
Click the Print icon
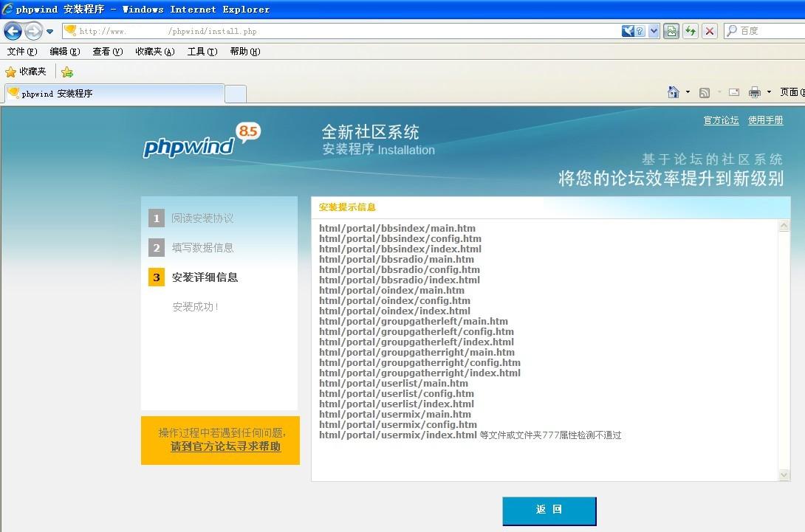[754, 92]
